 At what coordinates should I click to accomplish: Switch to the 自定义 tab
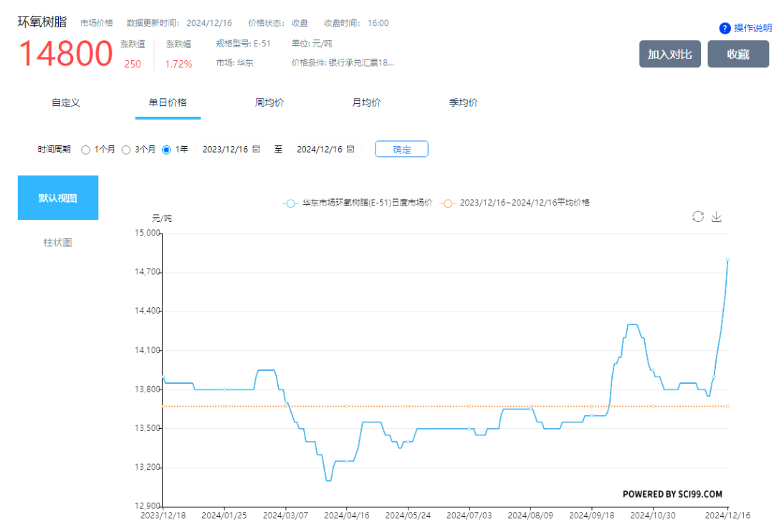[x=66, y=102]
